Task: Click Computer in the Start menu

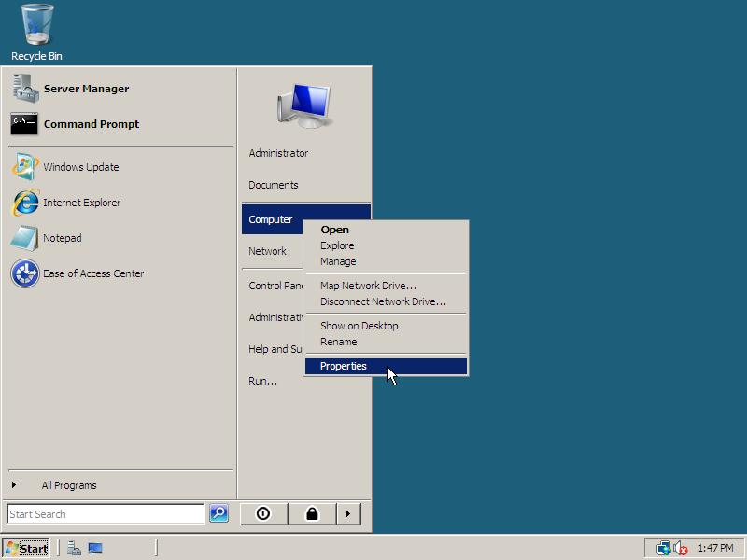Action: (271, 219)
